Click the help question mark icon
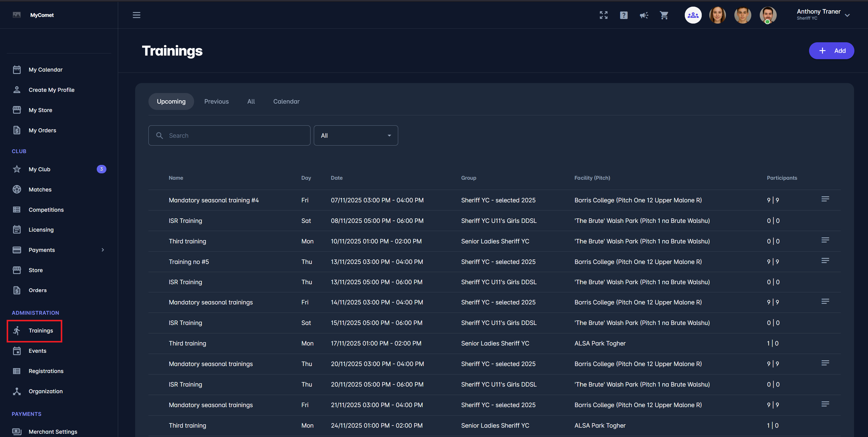868x437 pixels. point(624,15)
